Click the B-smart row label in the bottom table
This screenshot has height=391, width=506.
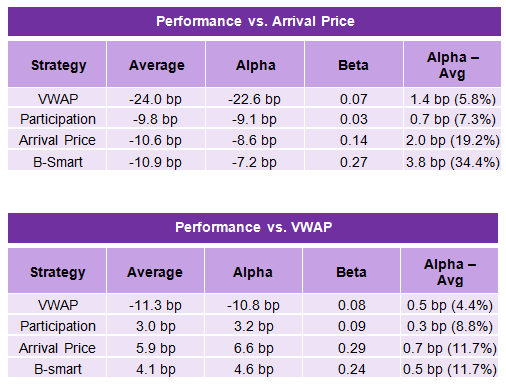pos(57,369)
